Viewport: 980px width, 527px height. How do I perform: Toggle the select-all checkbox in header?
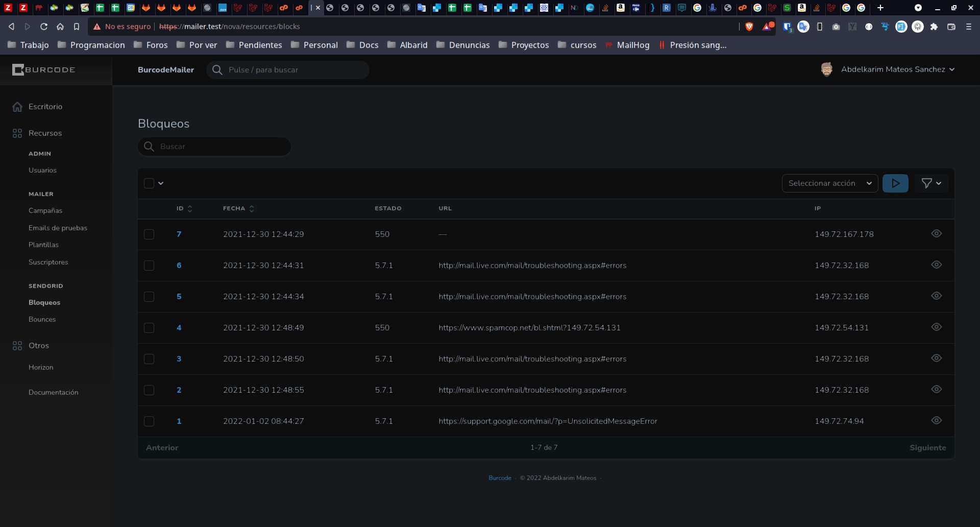pos(149,183)
